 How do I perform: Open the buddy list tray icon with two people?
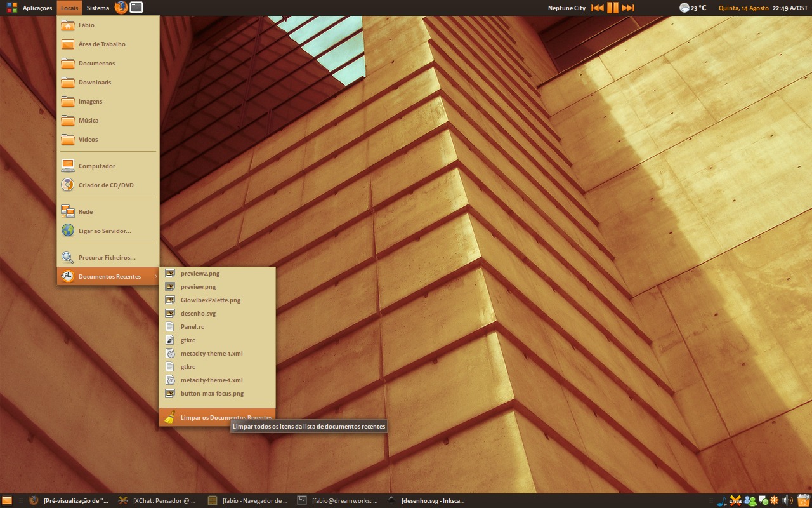point(750,501)
